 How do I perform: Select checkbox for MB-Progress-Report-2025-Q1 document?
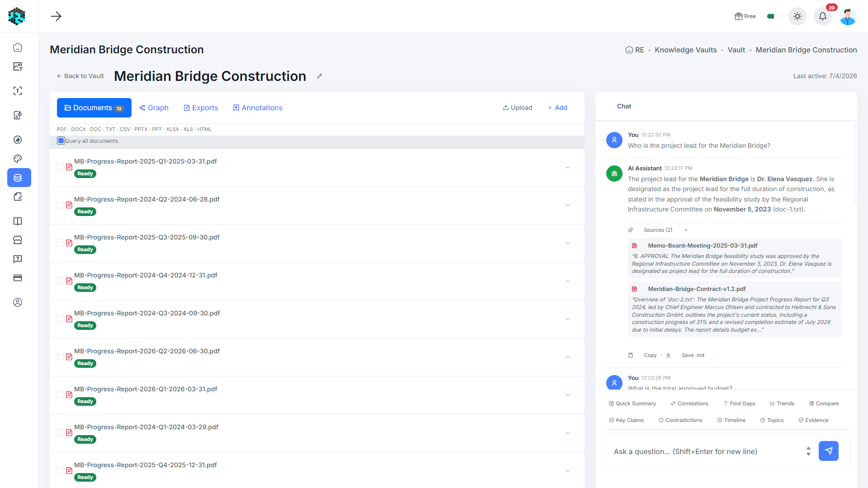click(x=61, y=167)
